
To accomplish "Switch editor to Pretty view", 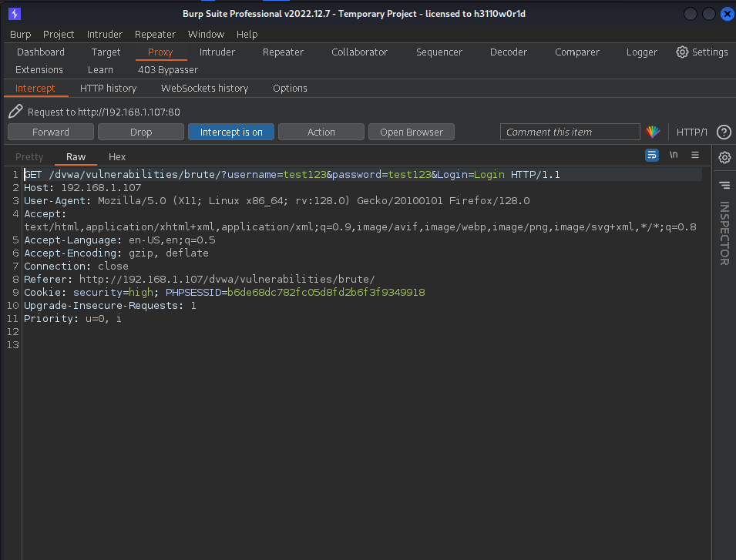I will click(29, 156).
